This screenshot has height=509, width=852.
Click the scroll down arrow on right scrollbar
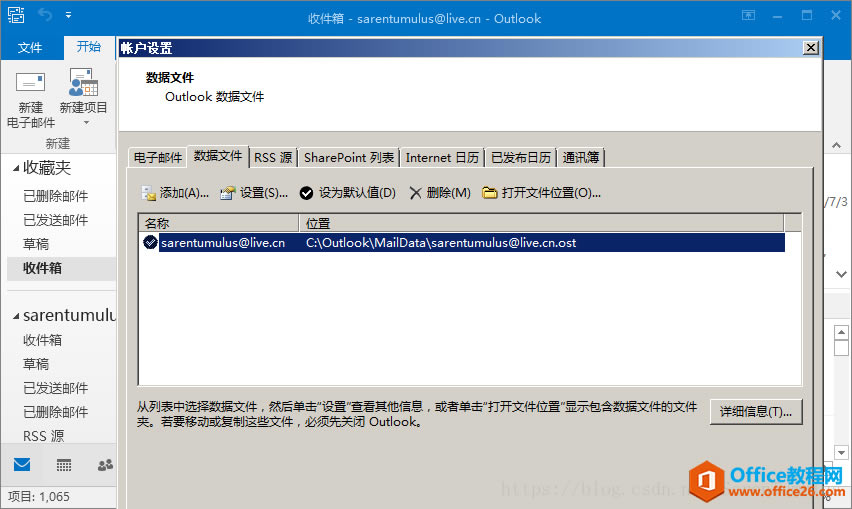tap(841, 452)
